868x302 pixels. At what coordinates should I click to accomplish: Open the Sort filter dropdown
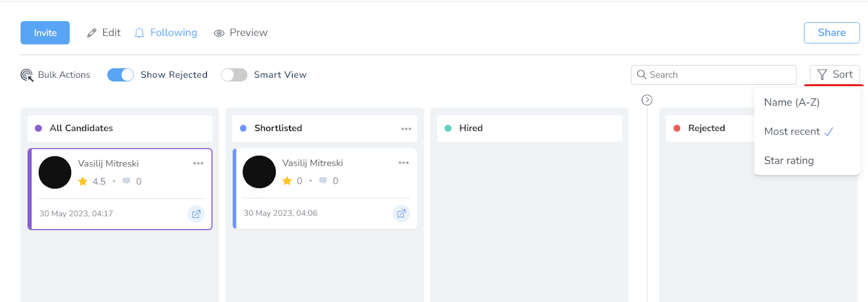(x=834, y=74)
